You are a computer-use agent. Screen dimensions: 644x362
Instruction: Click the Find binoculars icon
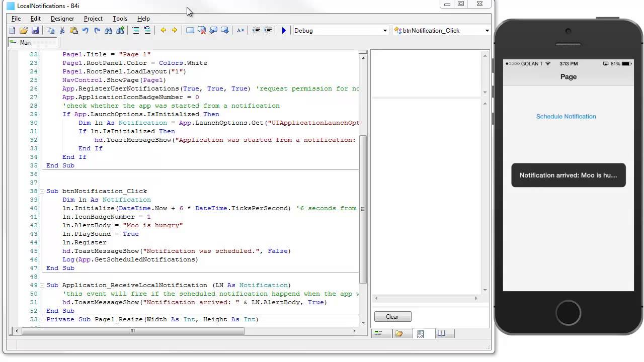click(109, 31)
